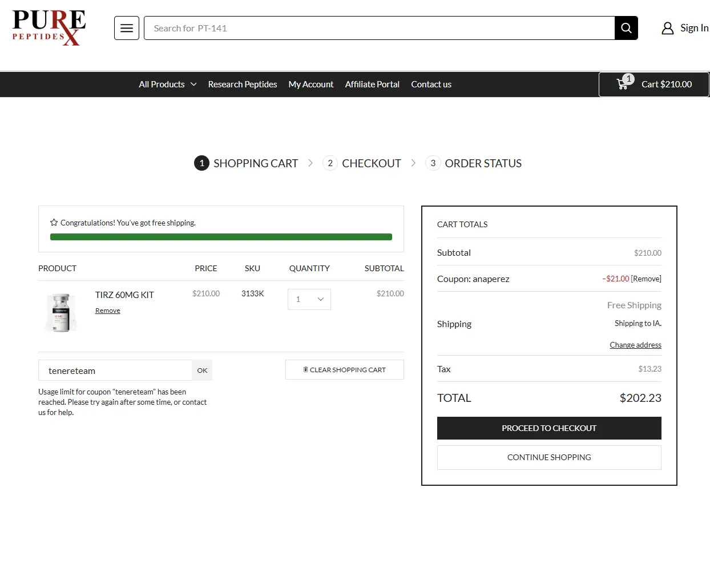Expand the All Products dropdown
The height and width of the screenshot is (588, 710).
[167, 84]
